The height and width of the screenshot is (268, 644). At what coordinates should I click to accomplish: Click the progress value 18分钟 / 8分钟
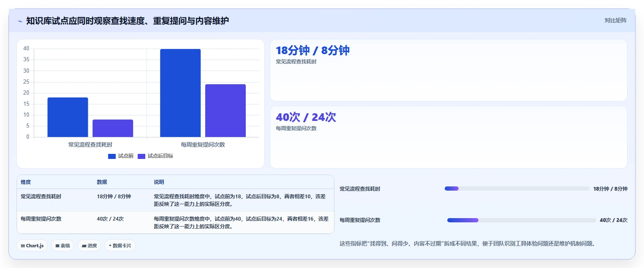click(x=610, y=189)
